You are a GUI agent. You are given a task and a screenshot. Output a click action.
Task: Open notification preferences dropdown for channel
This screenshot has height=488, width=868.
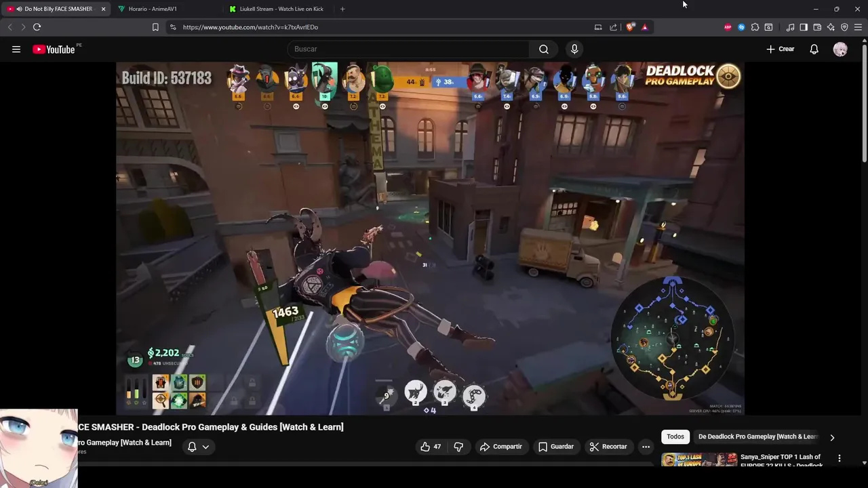click(198, 447)
